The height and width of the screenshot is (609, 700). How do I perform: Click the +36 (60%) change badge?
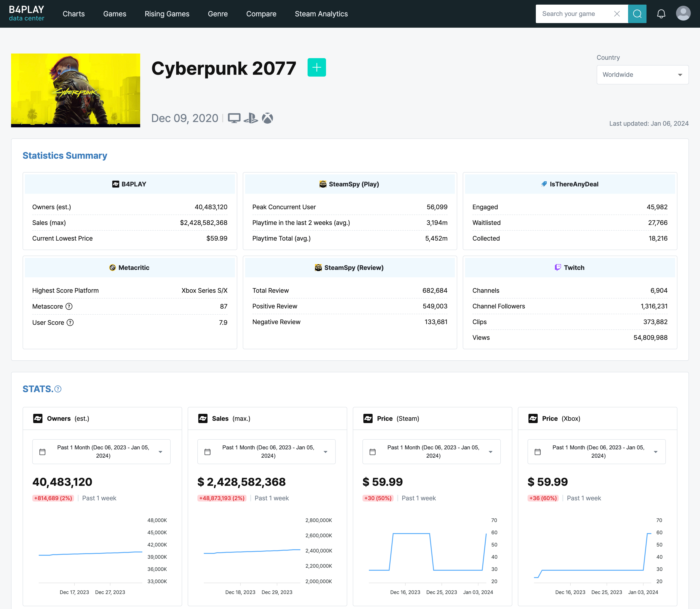pos(543,498)
